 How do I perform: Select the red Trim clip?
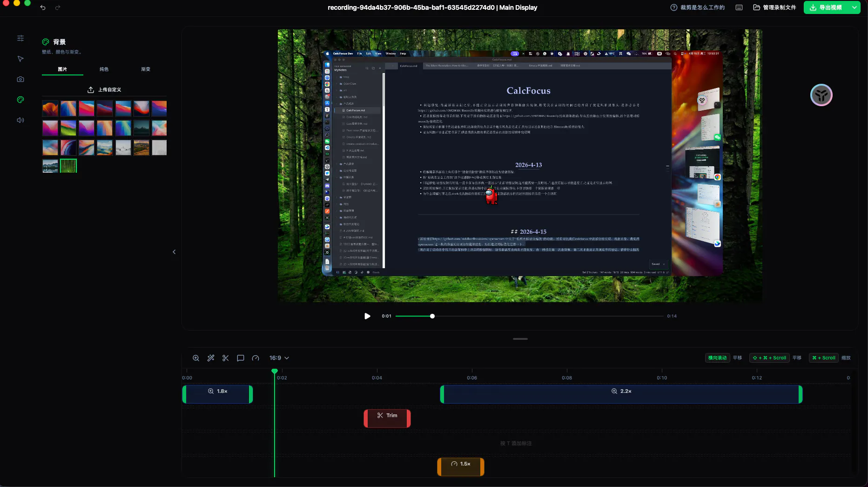coord(387,418)
